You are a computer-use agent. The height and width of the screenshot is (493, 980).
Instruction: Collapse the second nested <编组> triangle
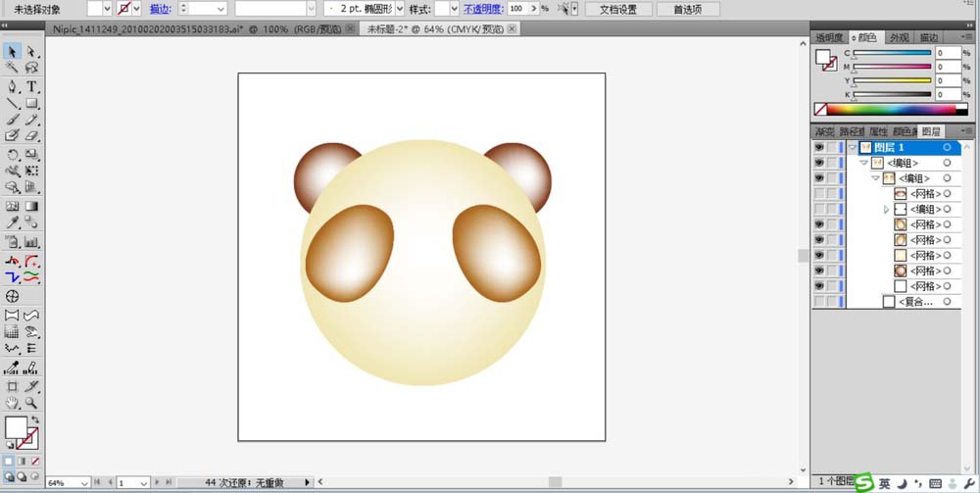[875, 178]
